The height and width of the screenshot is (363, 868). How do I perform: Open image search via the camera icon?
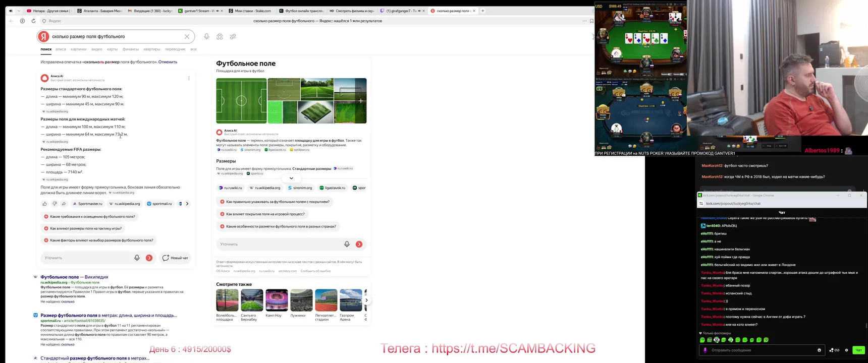220,36
